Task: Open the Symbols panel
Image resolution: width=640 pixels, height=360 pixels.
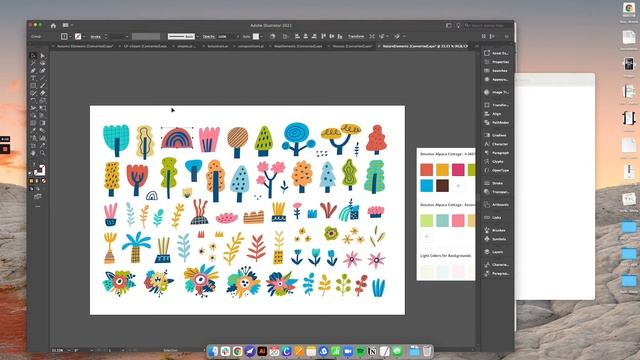Action: click(496, 239)
